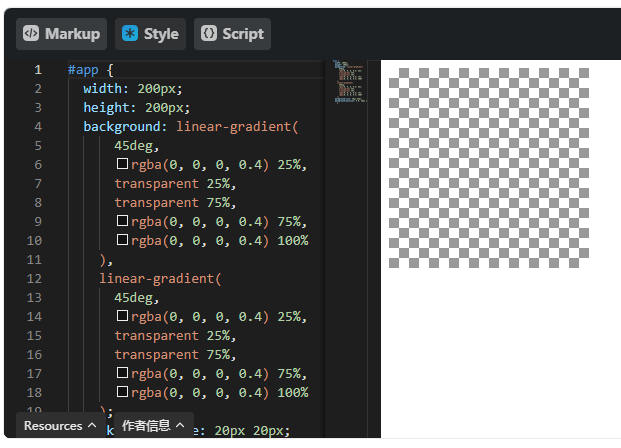Click line number 12 in gutter
The height and width of the screenshot is (448, 621).
point(34,279)
